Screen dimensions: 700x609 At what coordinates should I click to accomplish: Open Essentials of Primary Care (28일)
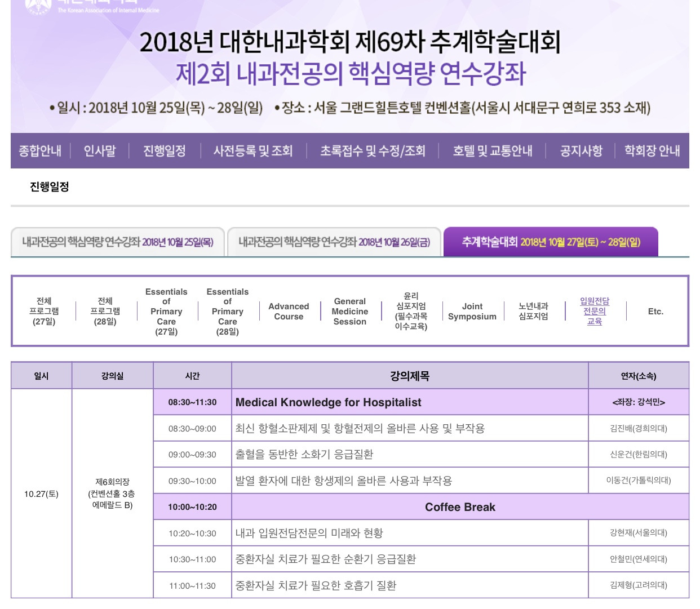(228, 312)
